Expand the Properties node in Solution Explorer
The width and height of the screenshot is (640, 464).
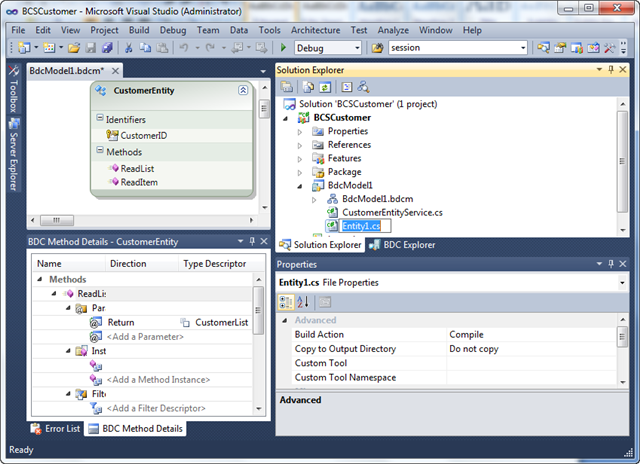[300, 132]
